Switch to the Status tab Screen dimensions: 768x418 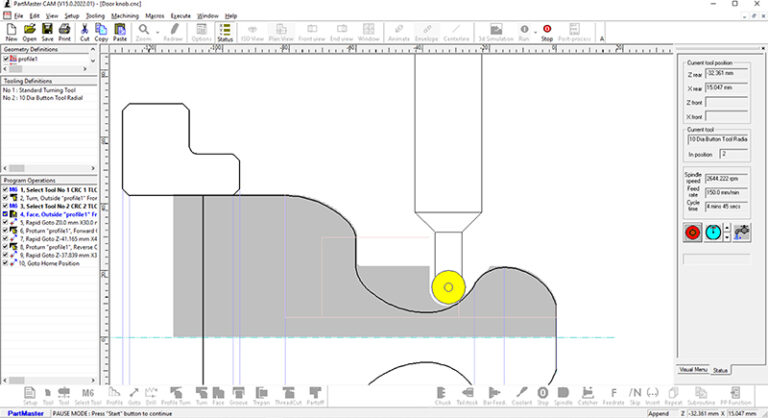pyautogui.click(x=720, y=370)
